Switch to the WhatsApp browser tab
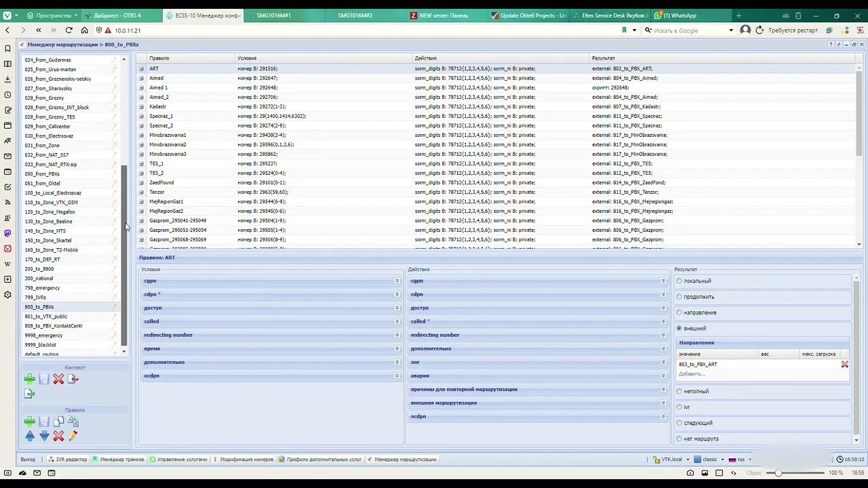The width and height of the screenshot is (868, 488). pyautogui.click(x=691, y=15)
